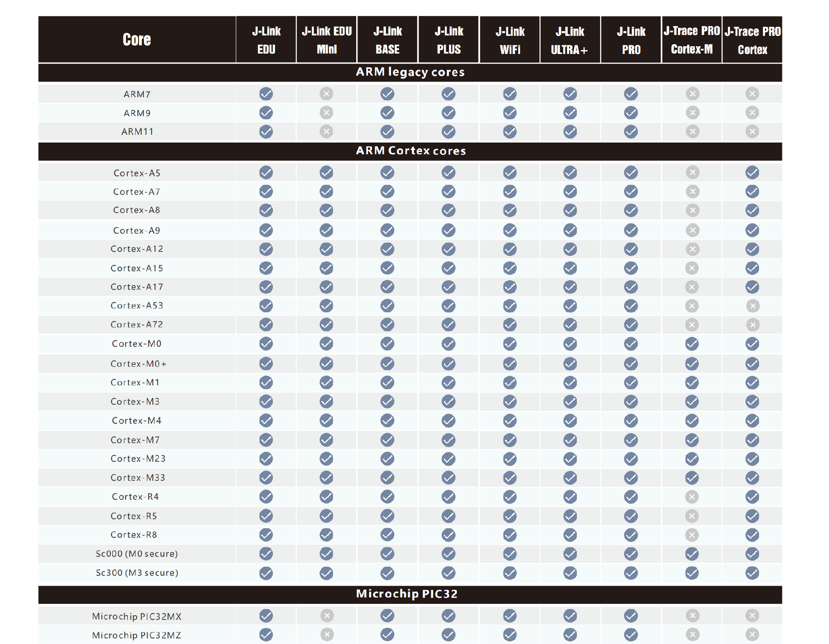The width and height of the screenshot is (829, 644).
Task: Click the PIC32MX cross under J-Link EDU Mini
Action: point(327,615)
